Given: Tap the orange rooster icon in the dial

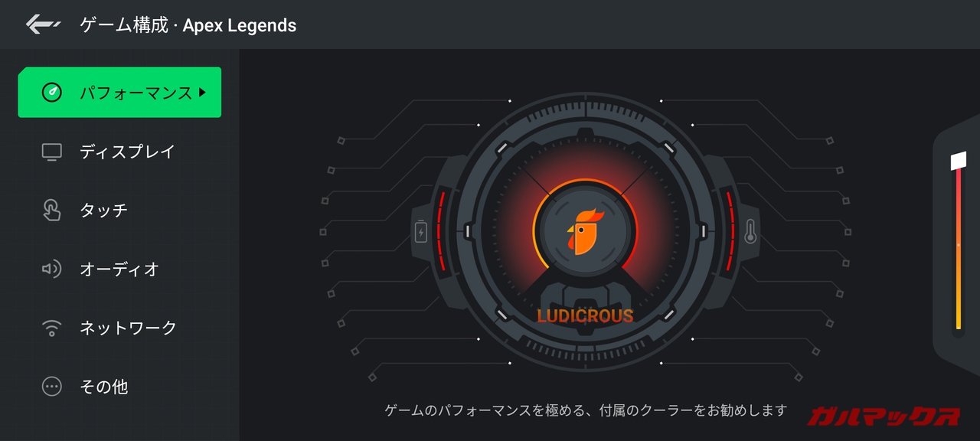Looking at the screenshot, I should pyautogui.click(x=585, y=231).
